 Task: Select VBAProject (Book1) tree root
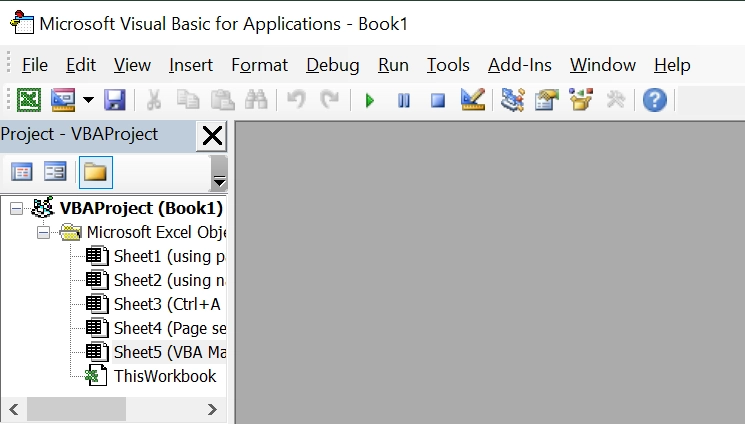tap(141, 208)
